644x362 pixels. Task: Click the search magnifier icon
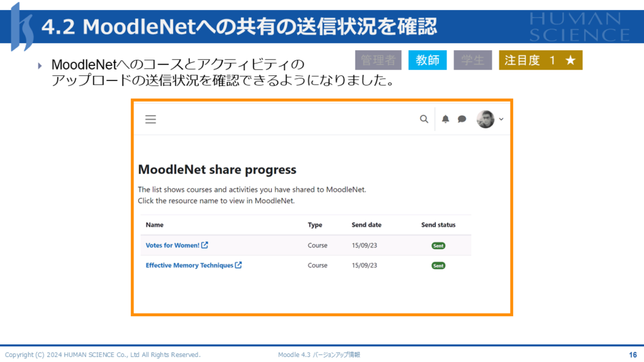(424, 119)
